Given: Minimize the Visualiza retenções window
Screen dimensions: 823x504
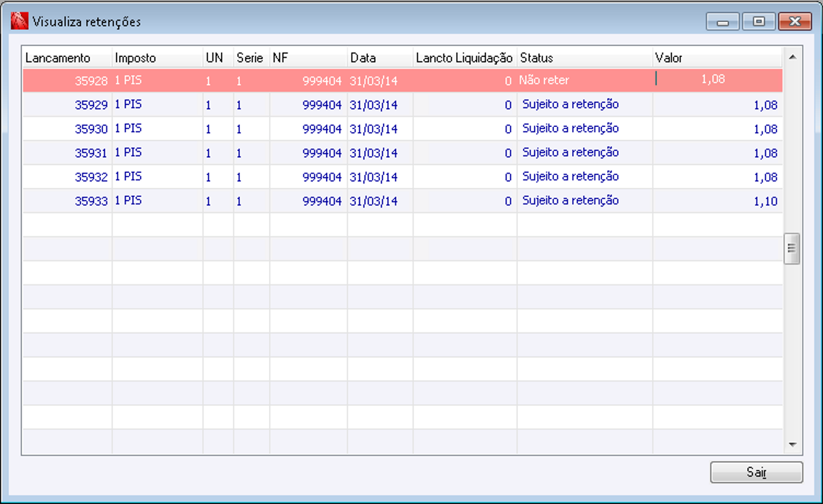Looking at the screenshot, I should pyautogui.click(x=723, y=21).
